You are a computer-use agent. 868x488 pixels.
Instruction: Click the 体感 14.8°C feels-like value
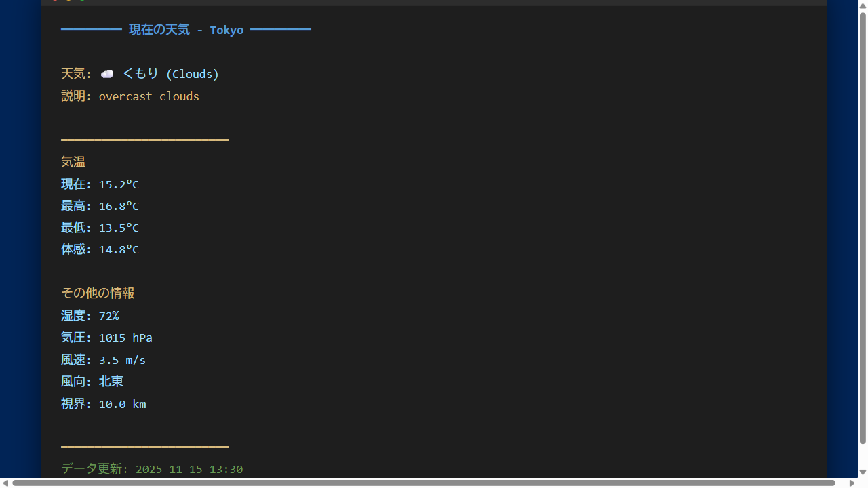point(119,249)
